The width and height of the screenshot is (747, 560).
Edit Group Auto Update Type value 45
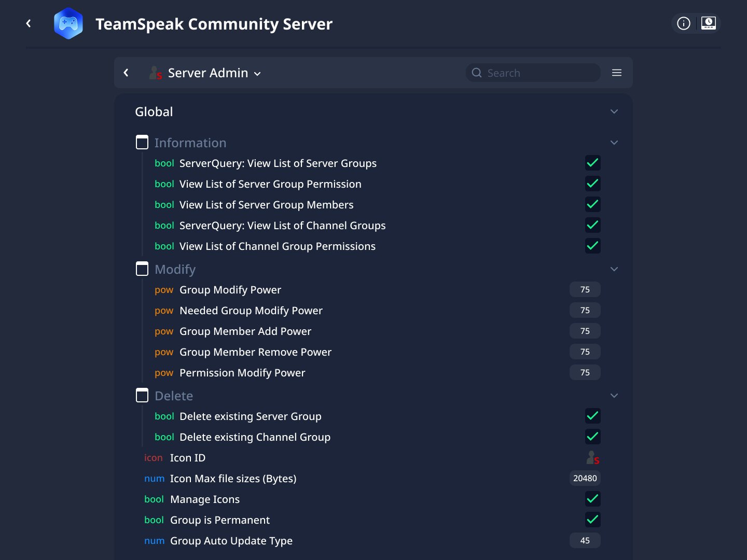(585, 540)
